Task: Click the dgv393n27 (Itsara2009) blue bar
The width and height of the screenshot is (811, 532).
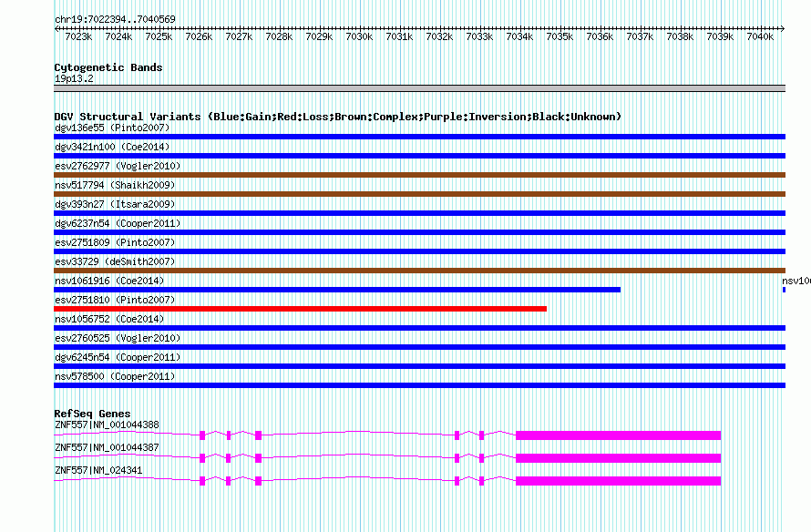Action: point(419,213)
